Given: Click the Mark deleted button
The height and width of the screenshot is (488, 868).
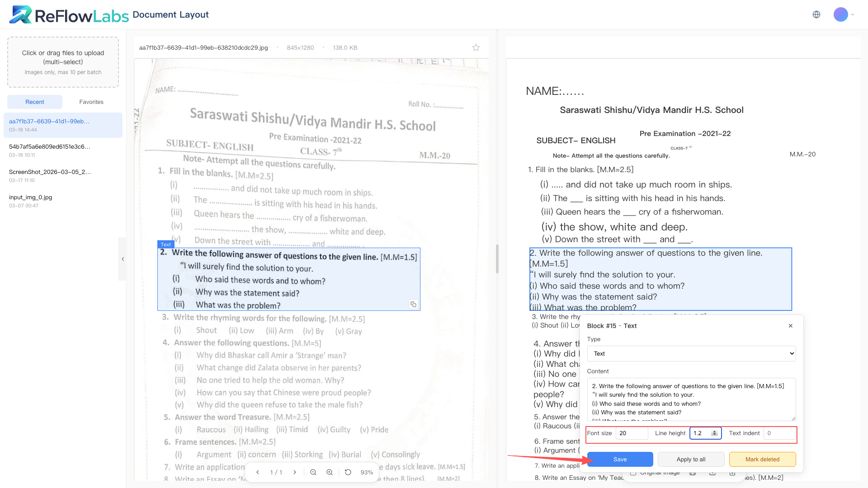Looking at the screenshot, I should 762,459.
